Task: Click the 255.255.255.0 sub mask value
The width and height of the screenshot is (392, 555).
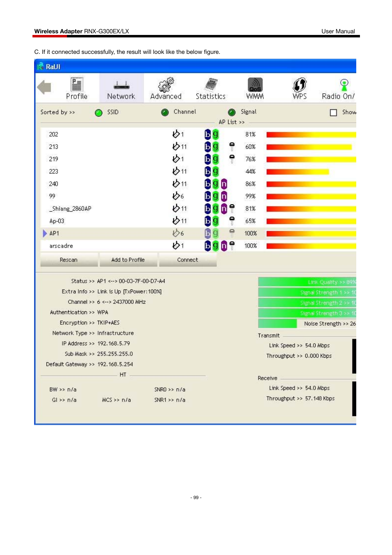Action: click(x=115, y=354)
